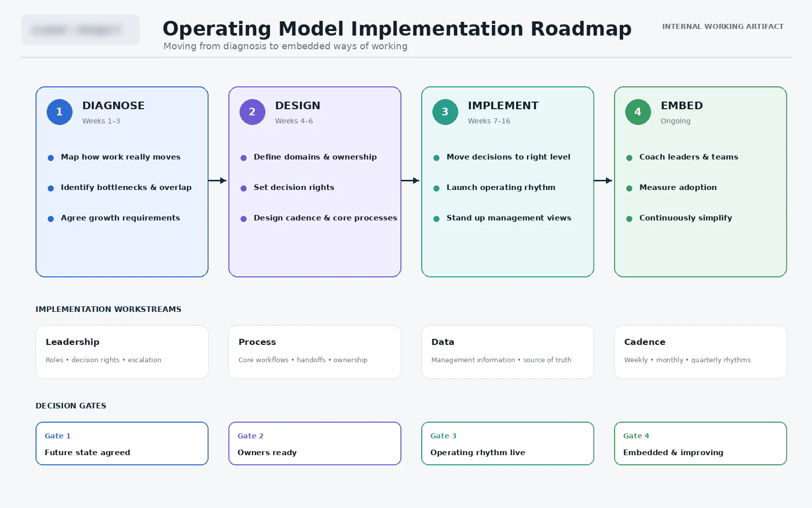The height and width of the screenshot is (508, 812).
Task: Click the 'DECISION GATES' section heading
Action: coord(71,406)
